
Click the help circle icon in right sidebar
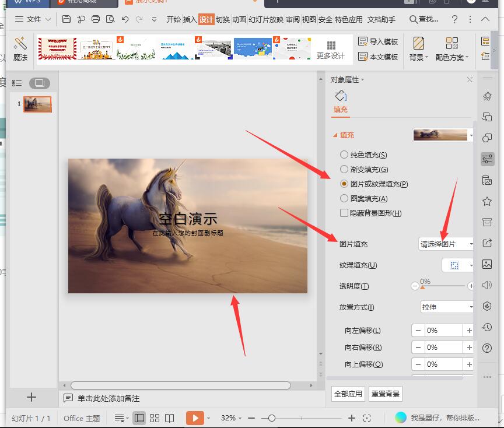487,348
